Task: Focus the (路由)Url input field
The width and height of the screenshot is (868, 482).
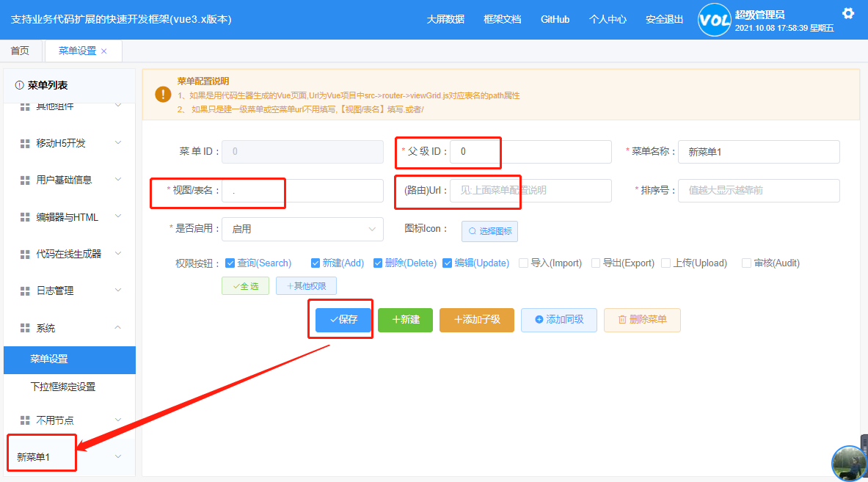Action: tap(530, 190)
